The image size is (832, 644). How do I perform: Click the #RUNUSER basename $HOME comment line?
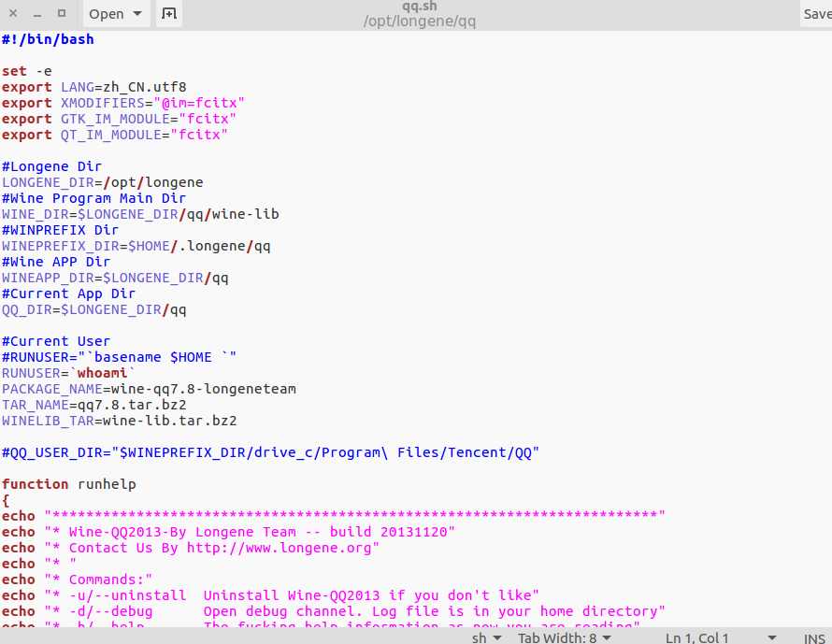click(120, 358)
